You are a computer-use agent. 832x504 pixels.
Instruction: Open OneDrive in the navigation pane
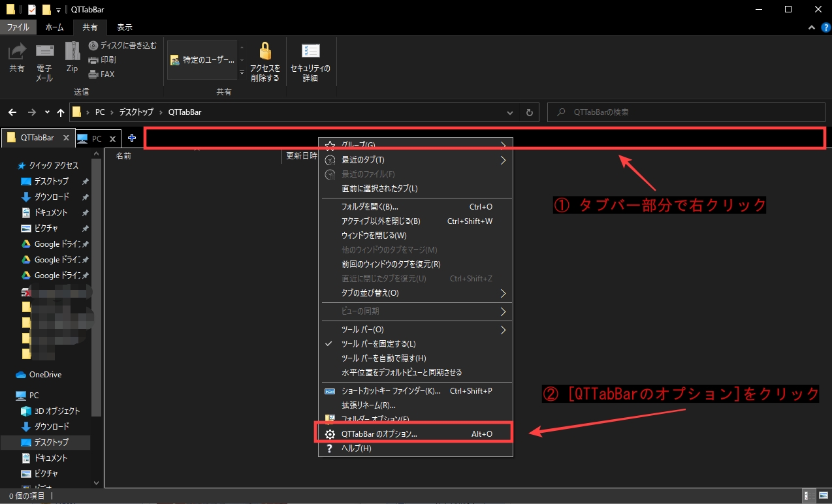point(45,375)
